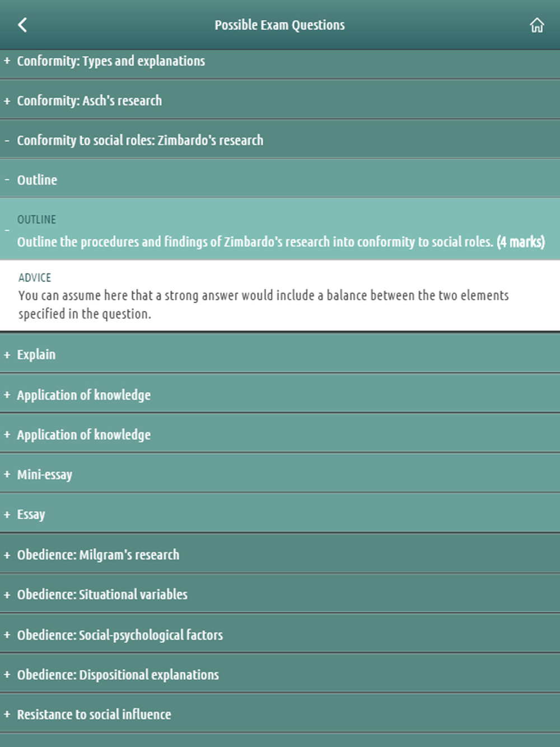Select the advice text about balanced answers

tap(263, 304)
